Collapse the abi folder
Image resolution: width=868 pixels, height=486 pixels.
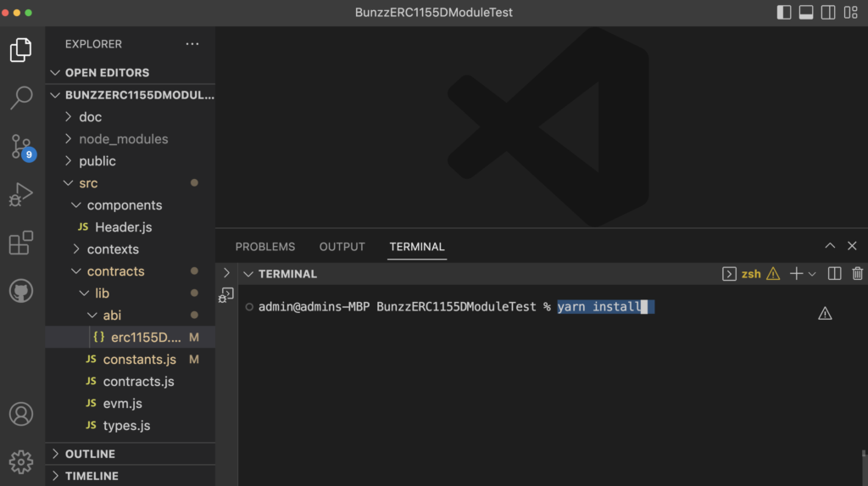pyautogui.click(x=130, y=316)
